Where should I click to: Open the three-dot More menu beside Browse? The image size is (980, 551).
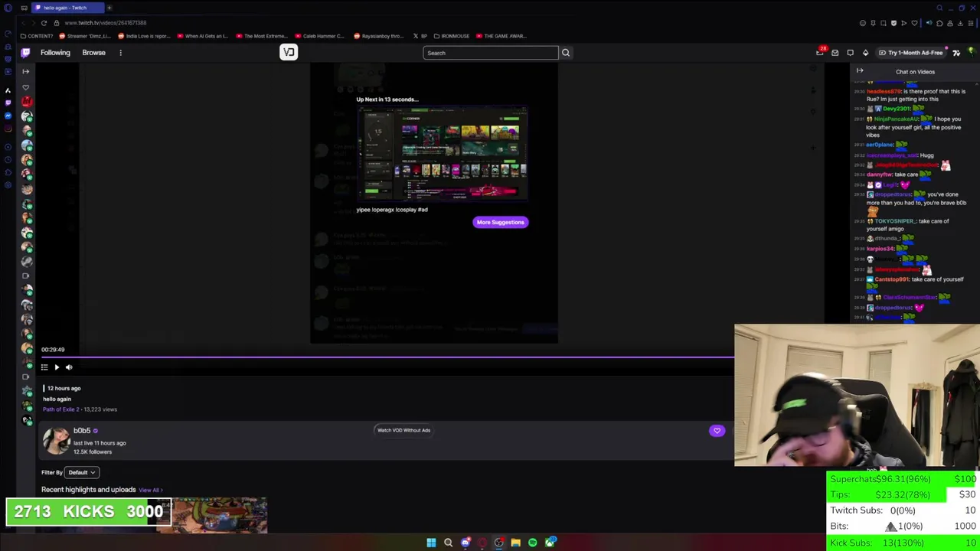click(x=120, y=53)
